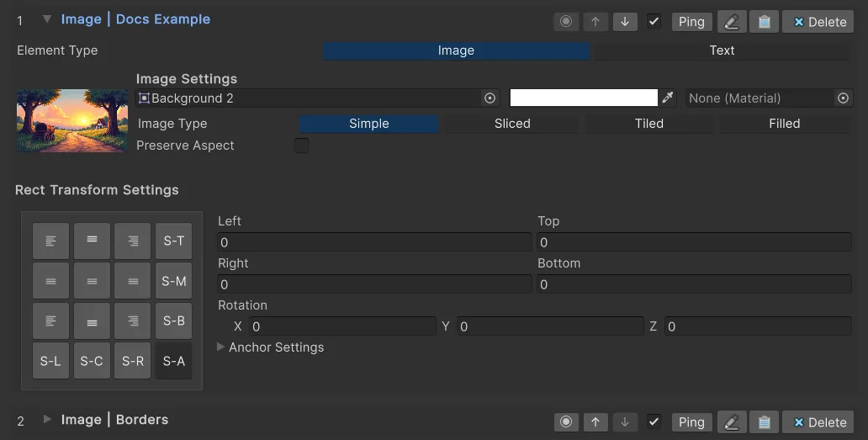Choose Simple image type
The height and width of the screenshot is (440, 868).
click(x=368, y=124)
